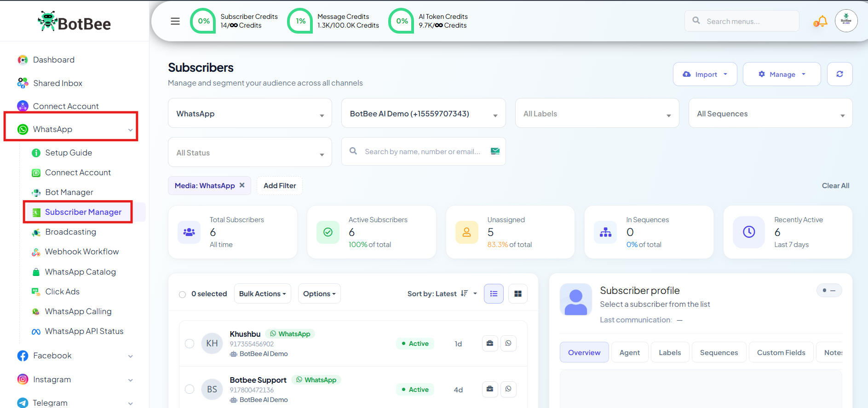
Task: Click the Message Credits progress ring
Action: point(300,21)
